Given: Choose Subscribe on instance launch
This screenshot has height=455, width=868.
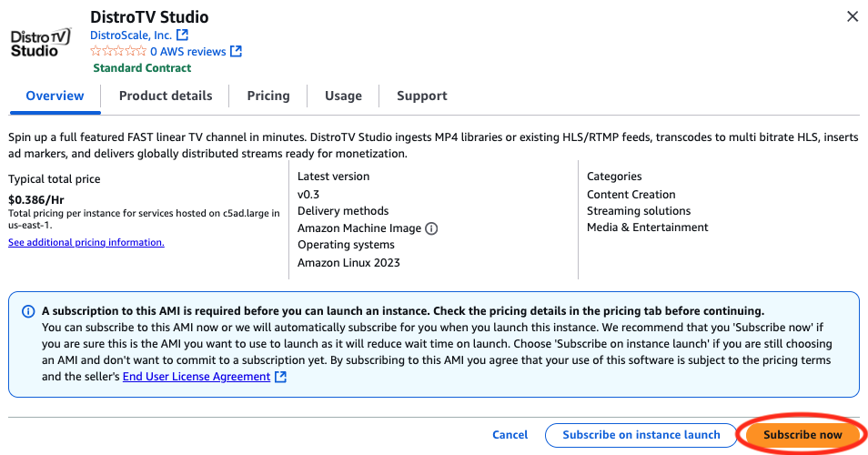Looking at the screenshot, I should 641,435.
